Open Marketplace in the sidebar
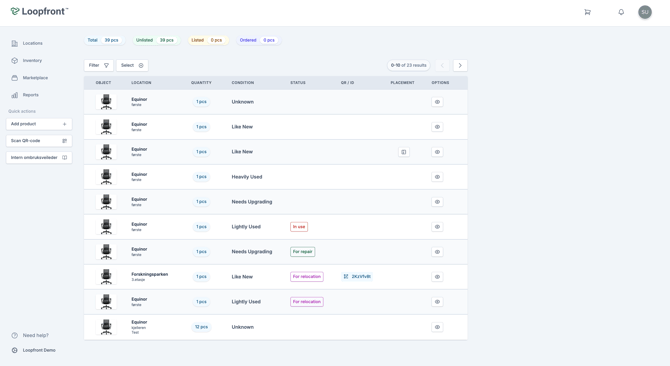Screen dimensions: 670x366 [x=30, y=78]
